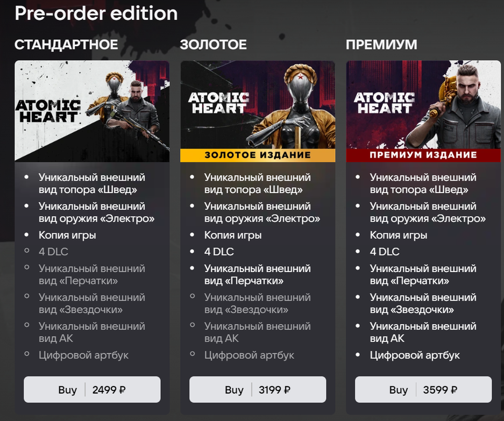
Task: Click Звездочки skin item in Premium edition
Action: [423, 303]
